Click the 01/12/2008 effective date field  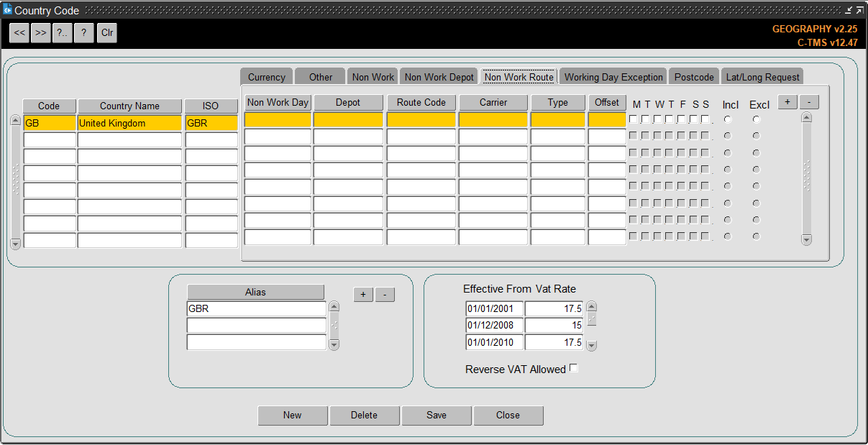(x=495, y=326)
